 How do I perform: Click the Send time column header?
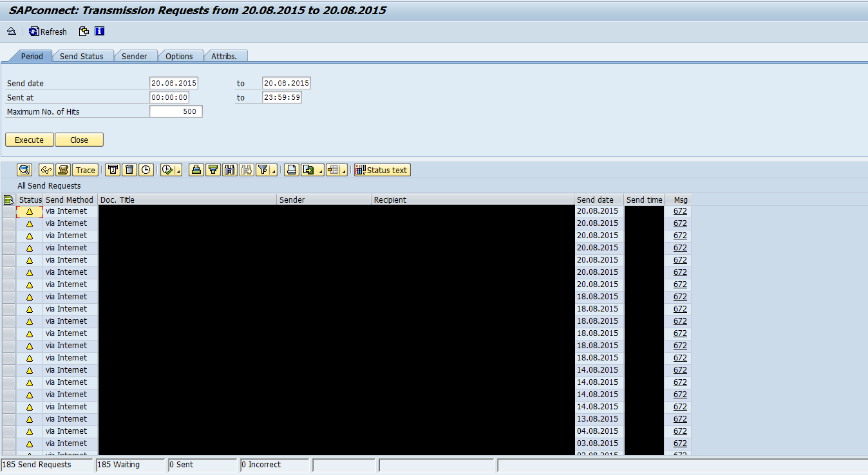644,200
